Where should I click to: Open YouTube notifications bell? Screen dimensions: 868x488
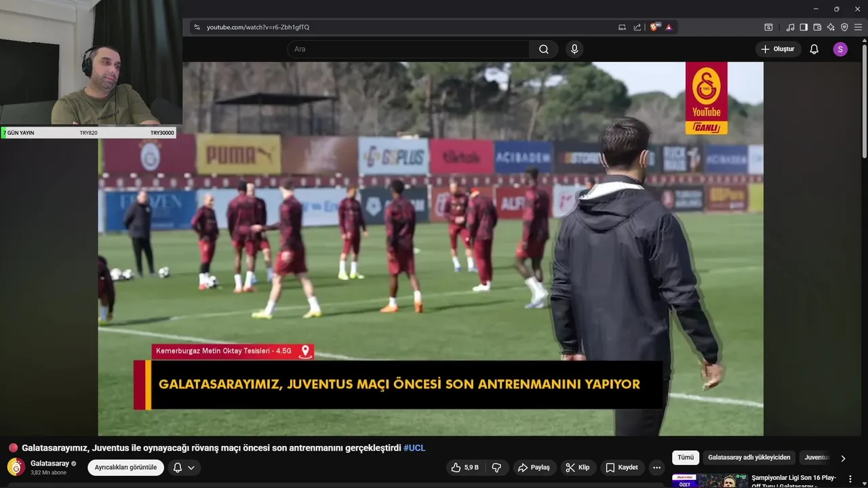click(814, 49)
